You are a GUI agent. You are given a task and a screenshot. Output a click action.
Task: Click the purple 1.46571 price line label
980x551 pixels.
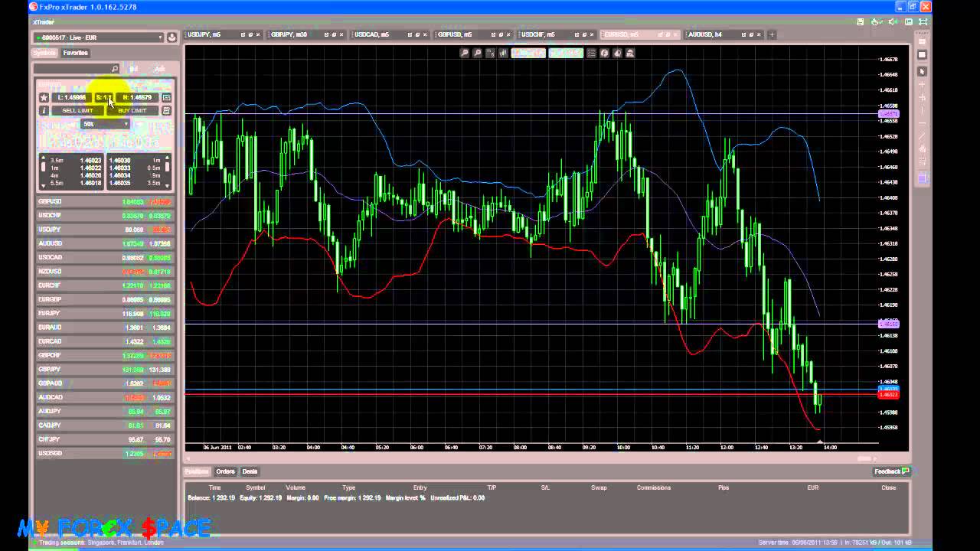888,114
